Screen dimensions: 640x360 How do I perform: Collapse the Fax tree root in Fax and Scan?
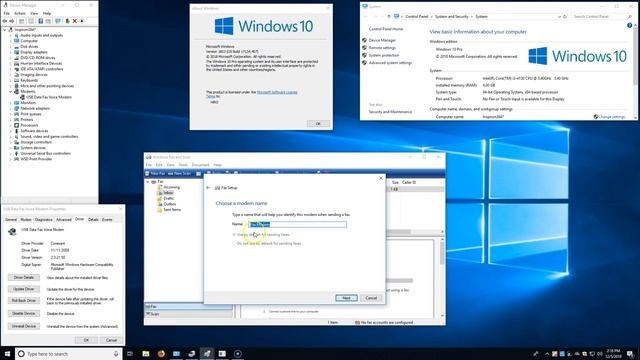click(148, 182)
